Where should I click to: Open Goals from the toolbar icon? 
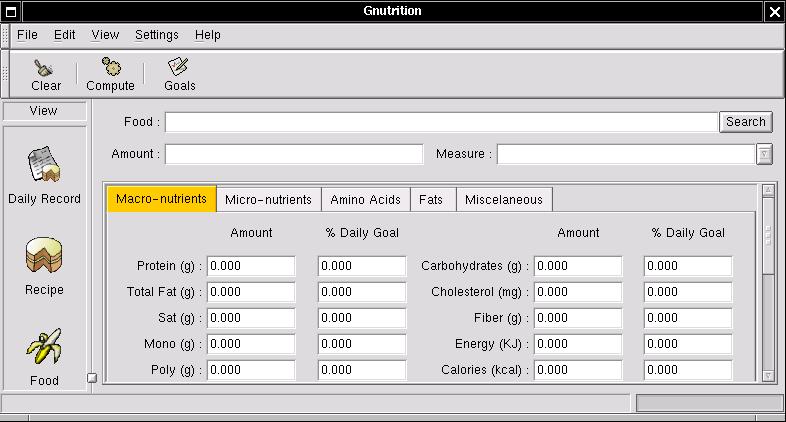[179, 68]
